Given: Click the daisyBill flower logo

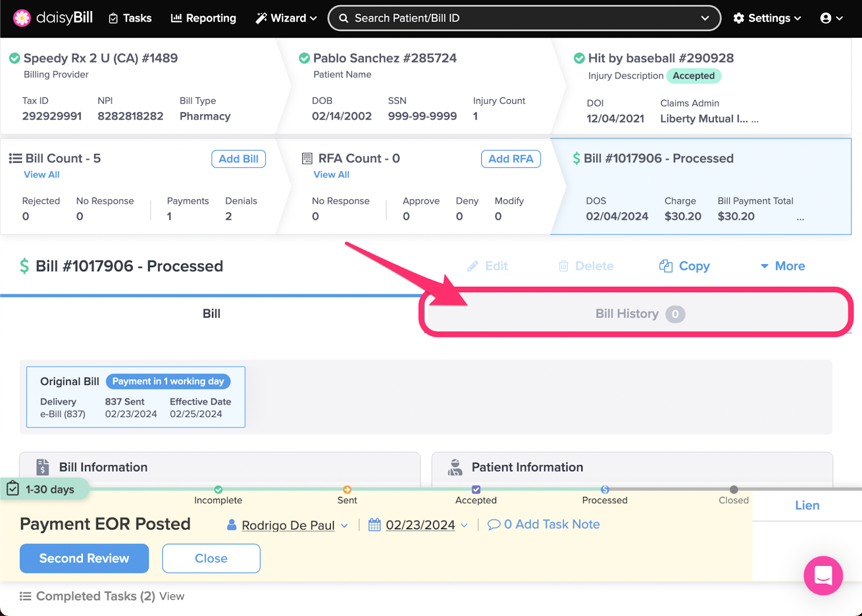Looking at the screenshot, I should coord(22,18).
